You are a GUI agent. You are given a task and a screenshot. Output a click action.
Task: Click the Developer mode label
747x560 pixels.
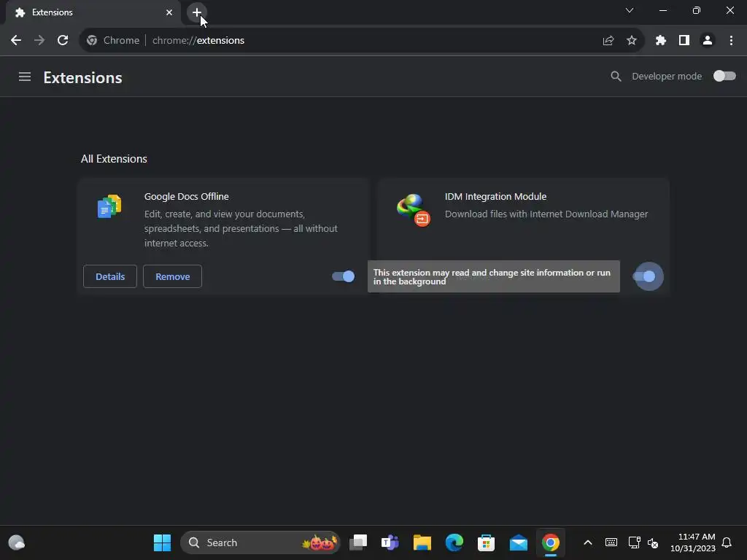(667, 76)
